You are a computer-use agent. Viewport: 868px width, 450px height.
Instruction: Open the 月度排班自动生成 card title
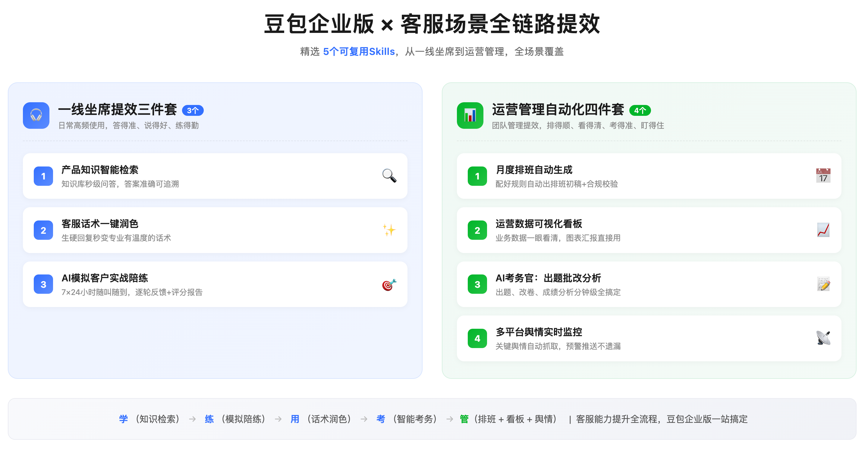coord(534,170)
